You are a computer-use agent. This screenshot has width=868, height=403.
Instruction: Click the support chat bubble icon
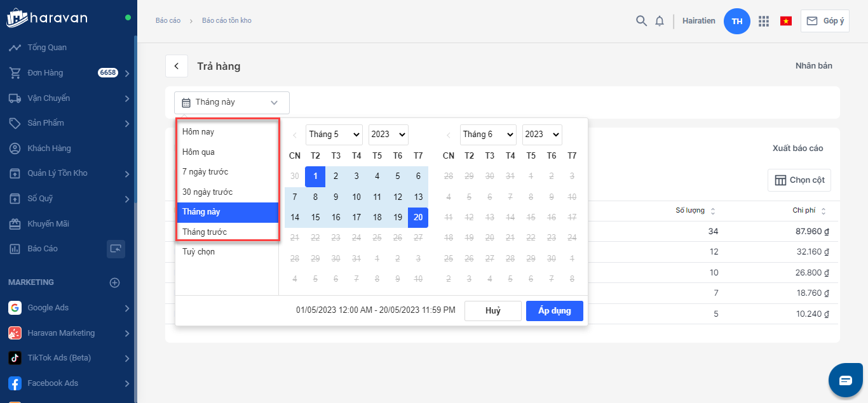pyautogui.click(x=845, y=380)
